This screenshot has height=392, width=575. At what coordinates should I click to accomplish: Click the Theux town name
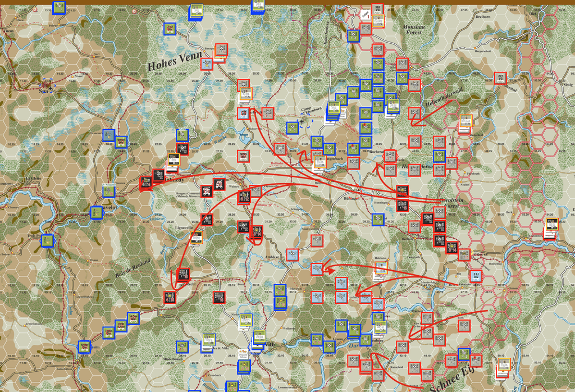point(8,31)
